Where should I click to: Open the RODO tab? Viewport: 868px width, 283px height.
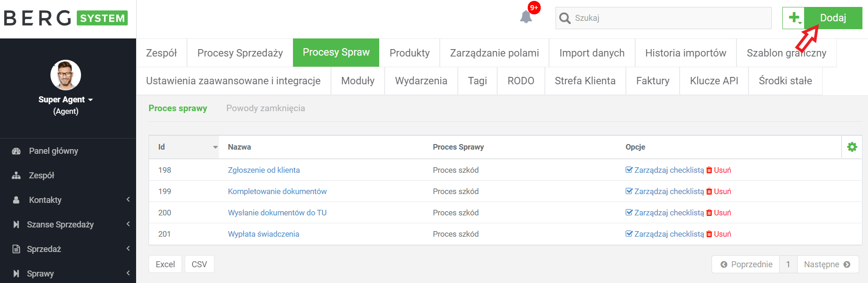(x=521, y=81)
